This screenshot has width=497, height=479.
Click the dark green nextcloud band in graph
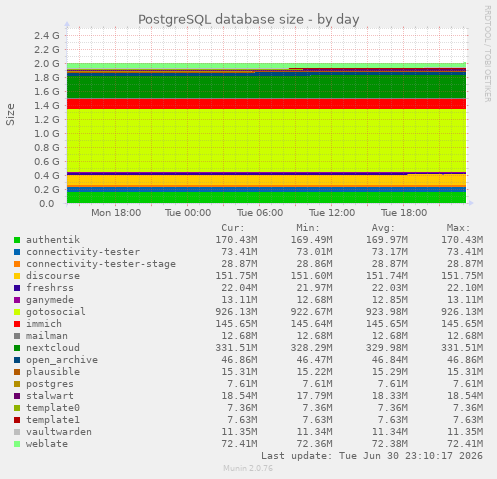(266, 87)
